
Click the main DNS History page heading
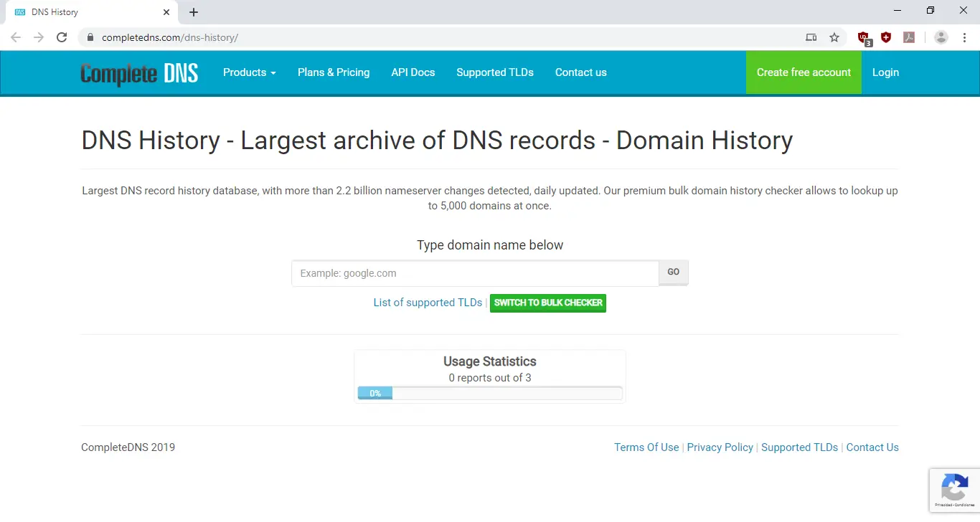(x=437, y=141)
